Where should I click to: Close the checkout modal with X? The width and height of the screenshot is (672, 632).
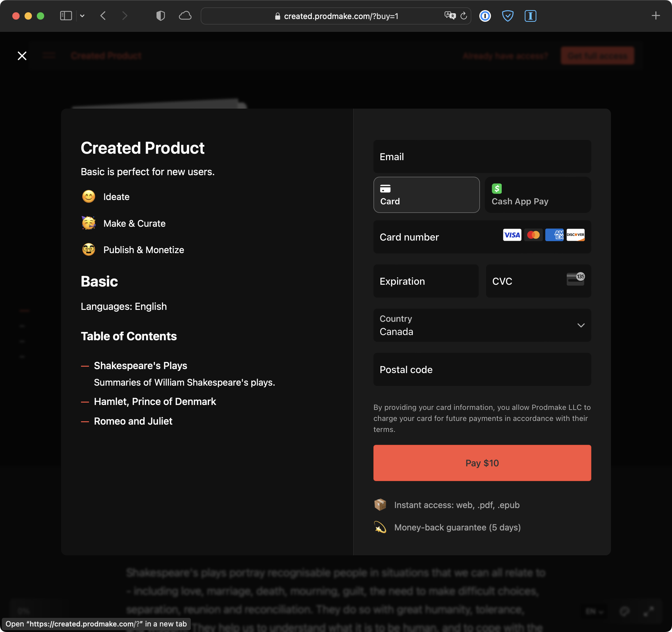tap(22, 56)
